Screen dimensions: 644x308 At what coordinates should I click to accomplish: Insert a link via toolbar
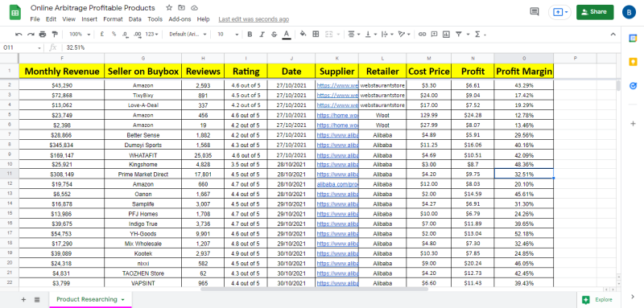pos(422,35)
